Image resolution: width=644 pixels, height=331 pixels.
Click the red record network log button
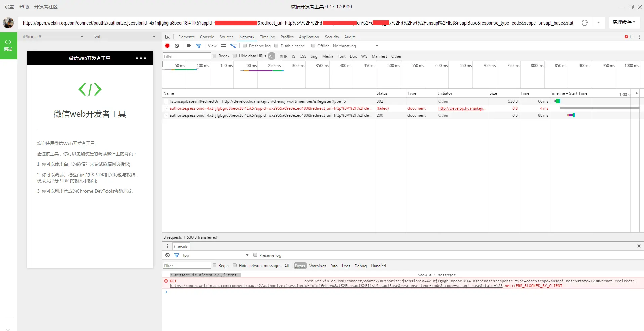[167, 46]
